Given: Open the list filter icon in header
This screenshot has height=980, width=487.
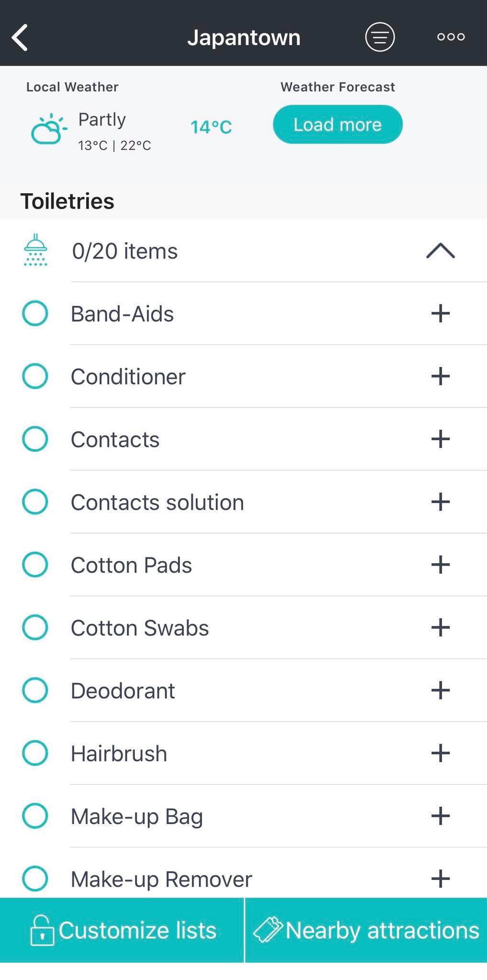Looking at the screenshot, I should pyautogui.click(x=380, y=37).
